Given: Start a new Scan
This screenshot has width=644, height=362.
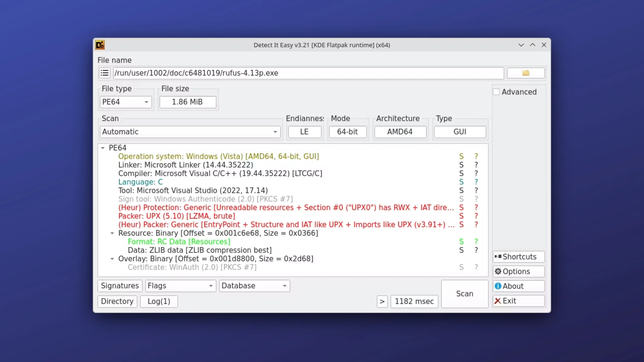Looking at the screenshot, I should 464,294.
